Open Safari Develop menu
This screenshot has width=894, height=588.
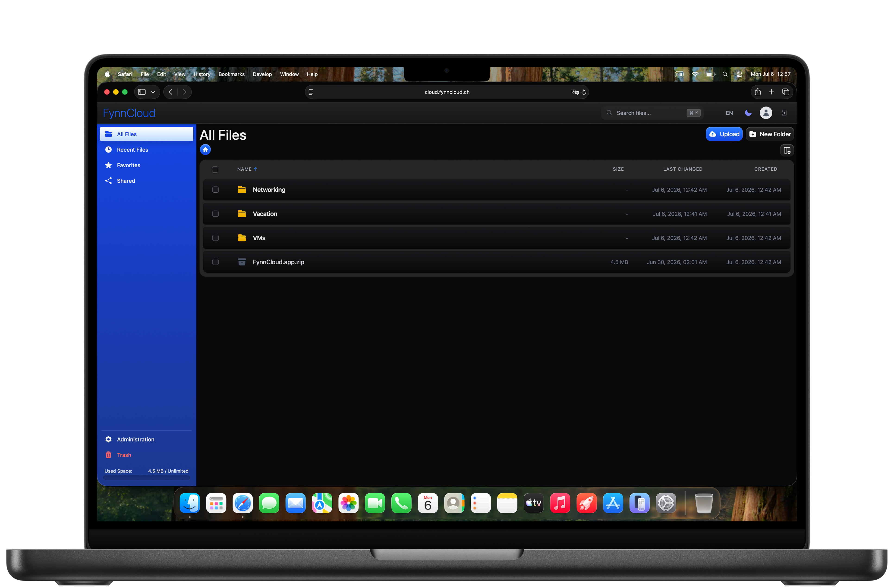262,74
